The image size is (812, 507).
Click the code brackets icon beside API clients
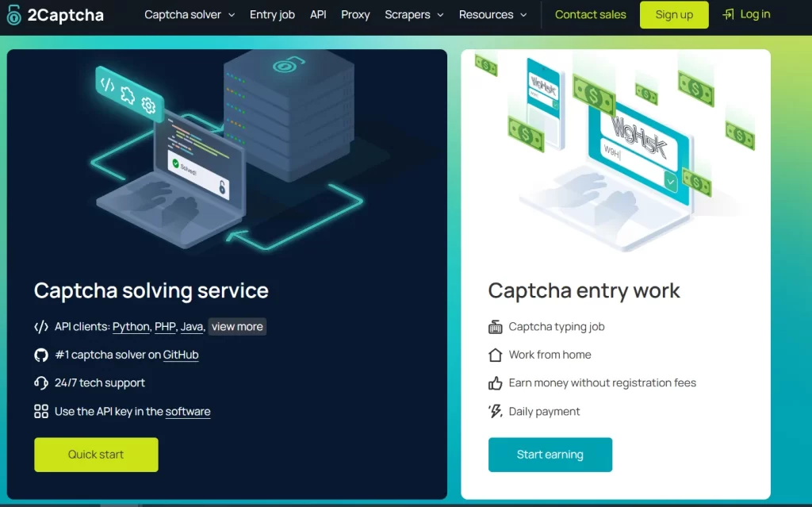coord(41,327)
